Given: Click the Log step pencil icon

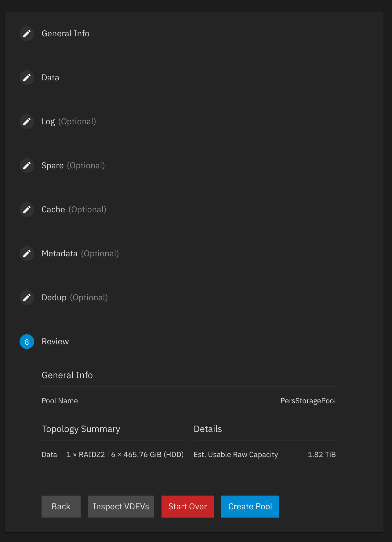Looking at the screenshot, I should (x=27, y=122).
